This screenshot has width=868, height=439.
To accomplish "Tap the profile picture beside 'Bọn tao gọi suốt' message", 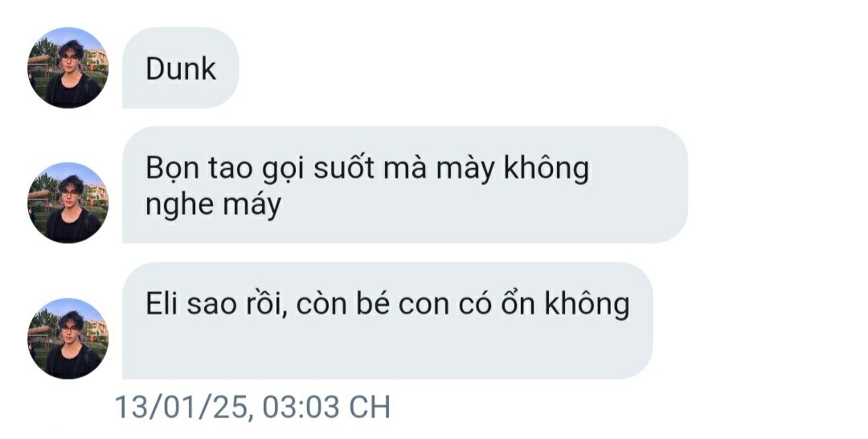I will [68, 203].
